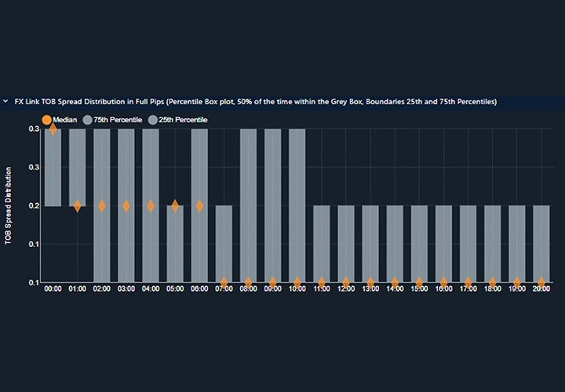The image size is (565, 392).
Task: Select the orange diamond at 10:00
Action: click(x=297, y=281)
